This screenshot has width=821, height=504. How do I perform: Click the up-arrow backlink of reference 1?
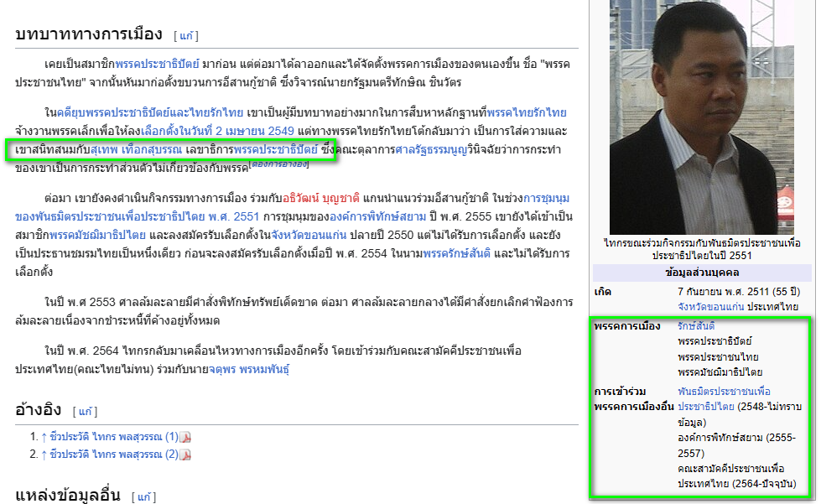click(44, 437)
